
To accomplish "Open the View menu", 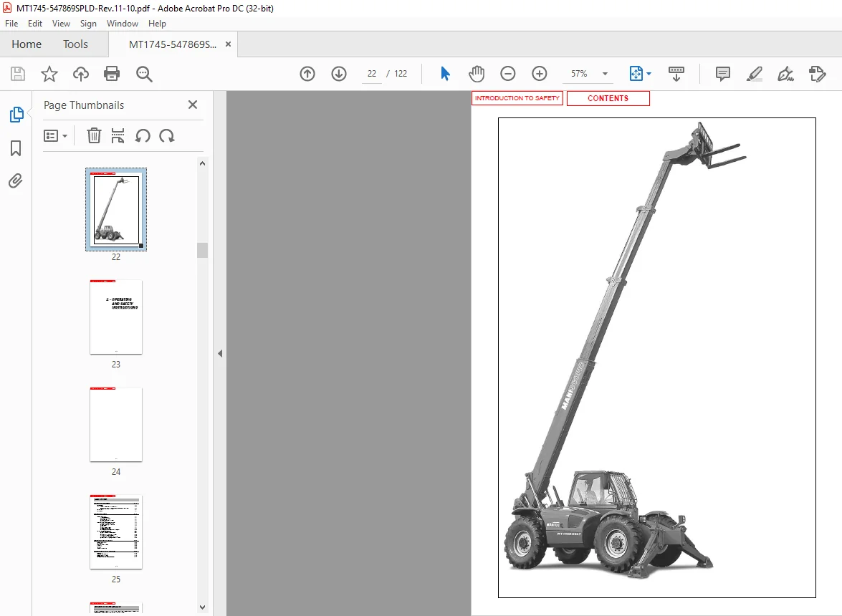I will point(61,24).
